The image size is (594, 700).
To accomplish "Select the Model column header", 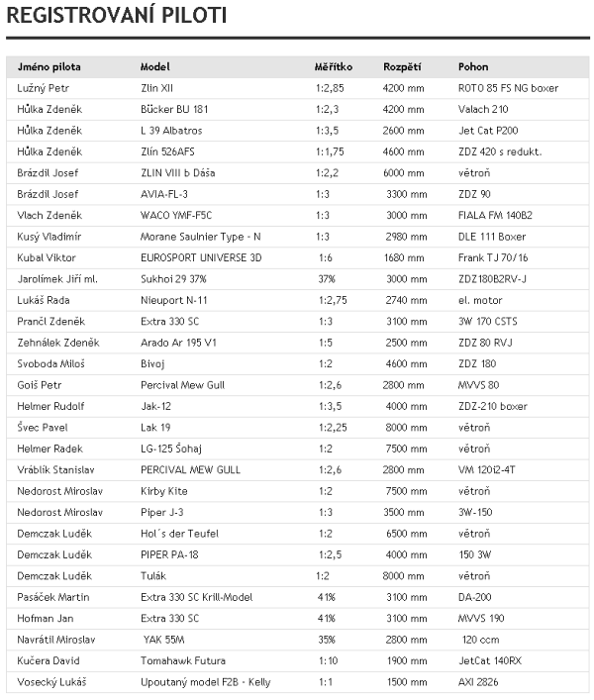I will coord(154,67).
